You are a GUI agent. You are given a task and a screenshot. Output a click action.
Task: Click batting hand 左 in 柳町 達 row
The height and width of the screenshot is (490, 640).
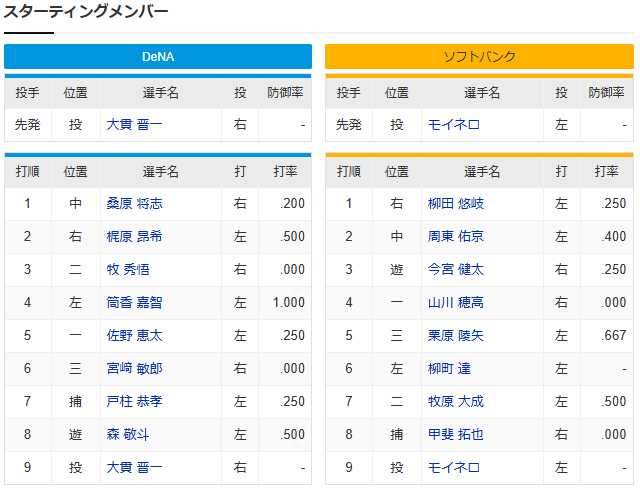click(x=561, y=369)
